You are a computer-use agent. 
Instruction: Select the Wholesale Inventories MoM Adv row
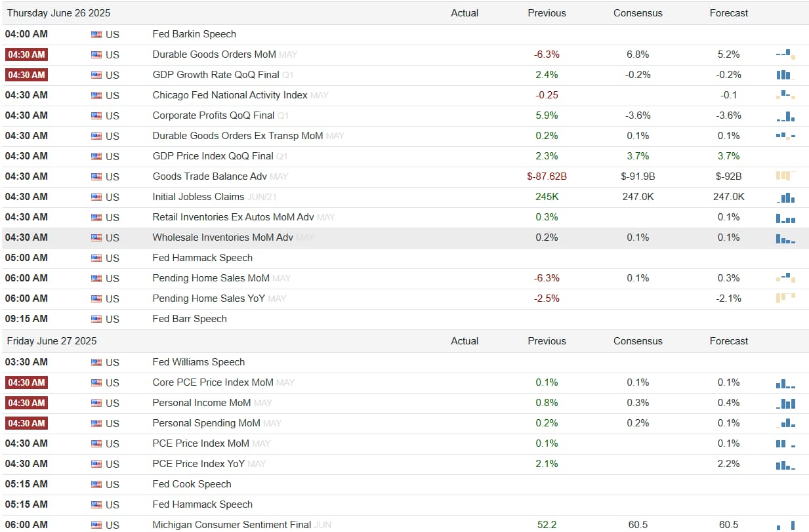[x=404, y=237]
